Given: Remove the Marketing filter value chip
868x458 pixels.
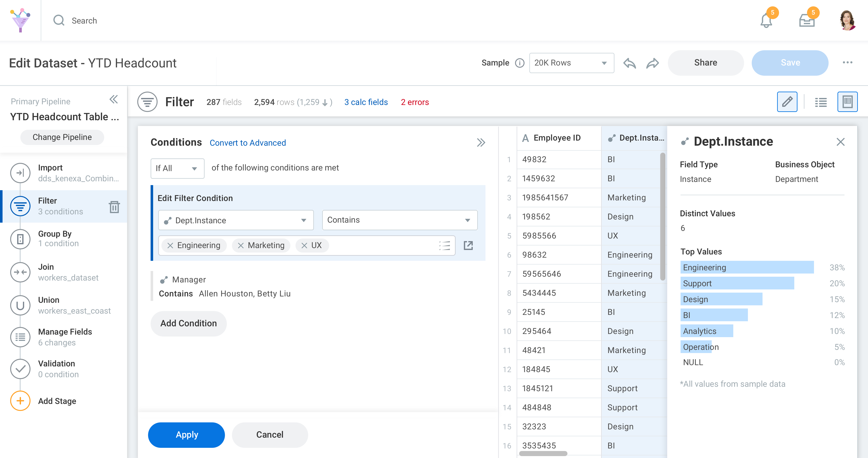Looking at the screenshot, I should (241, 246).
